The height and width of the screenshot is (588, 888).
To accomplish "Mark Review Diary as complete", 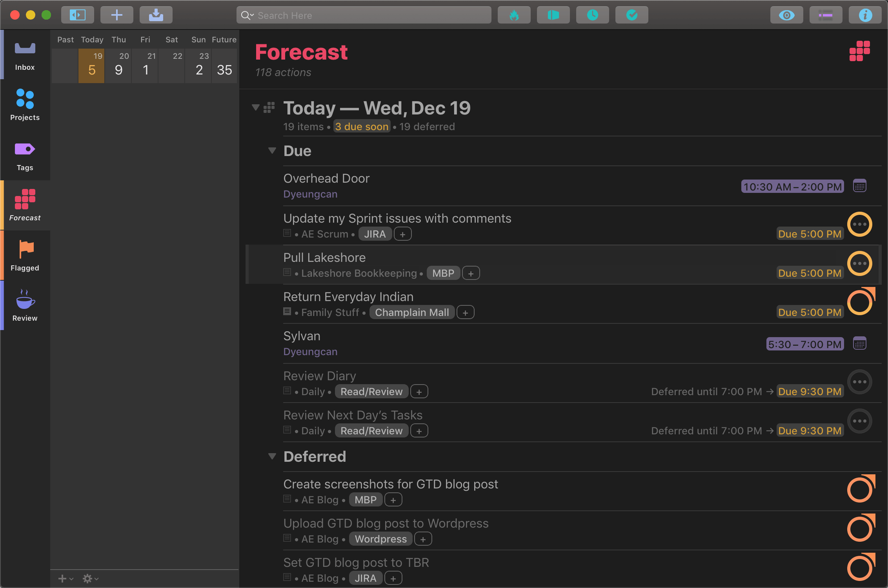I will (860, 382).
